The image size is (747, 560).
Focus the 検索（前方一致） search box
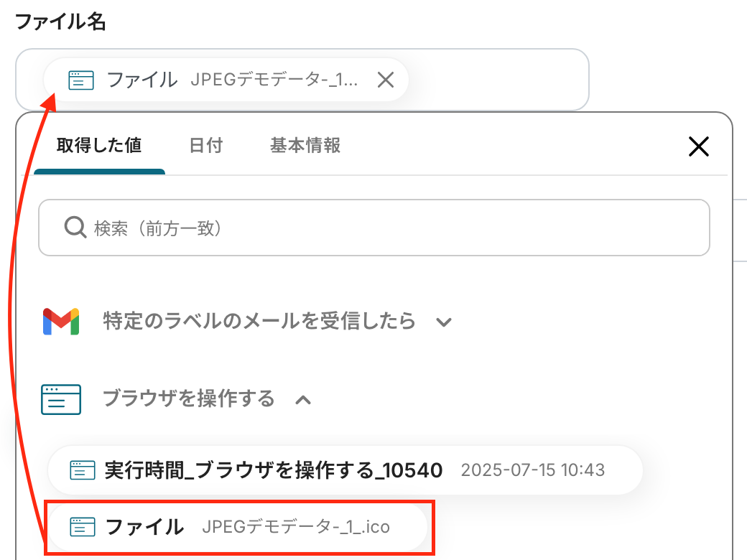pos(388,228)
